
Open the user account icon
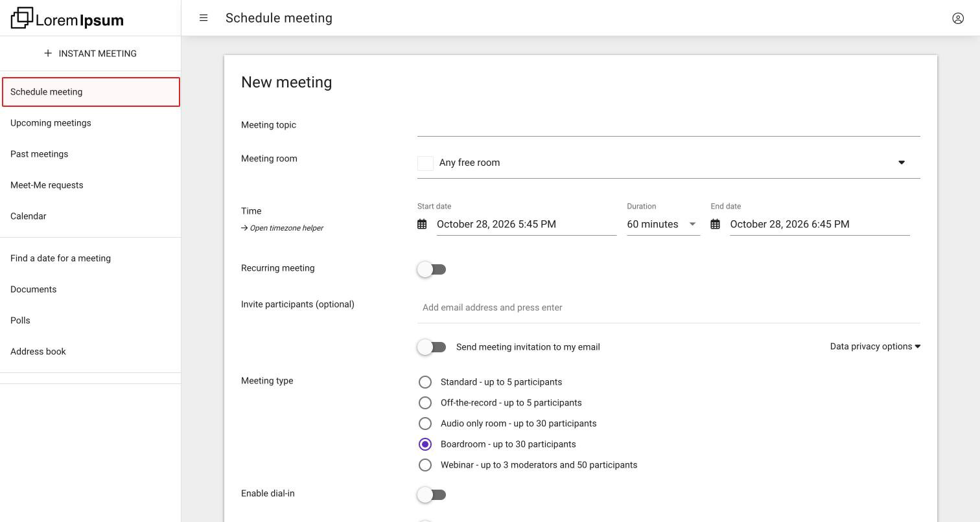coord(958,18)
